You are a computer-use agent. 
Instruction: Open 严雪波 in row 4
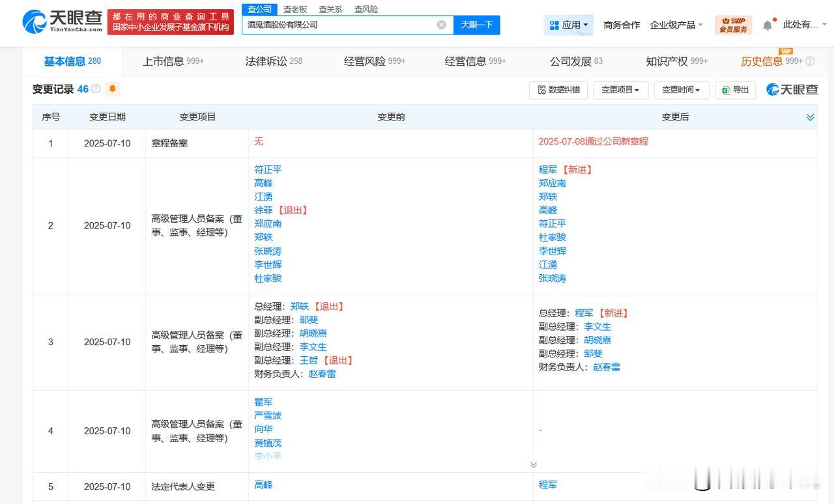click(x=268, y=415)
